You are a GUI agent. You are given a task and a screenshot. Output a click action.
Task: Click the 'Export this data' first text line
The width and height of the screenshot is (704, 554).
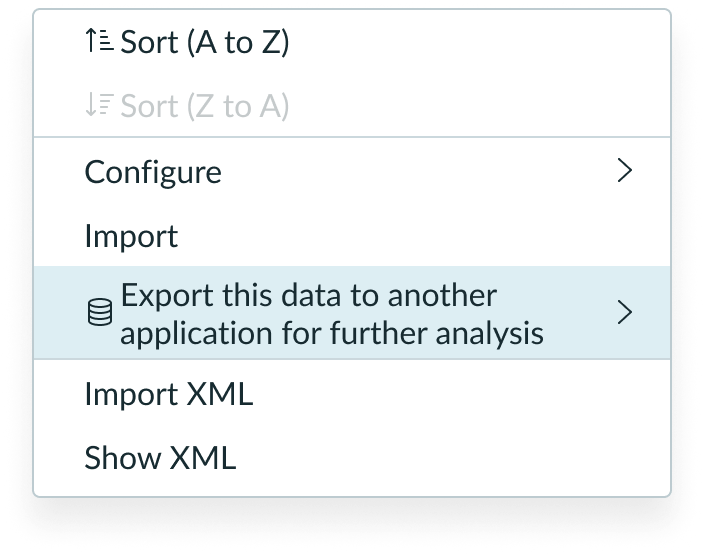tap(308, 296)
